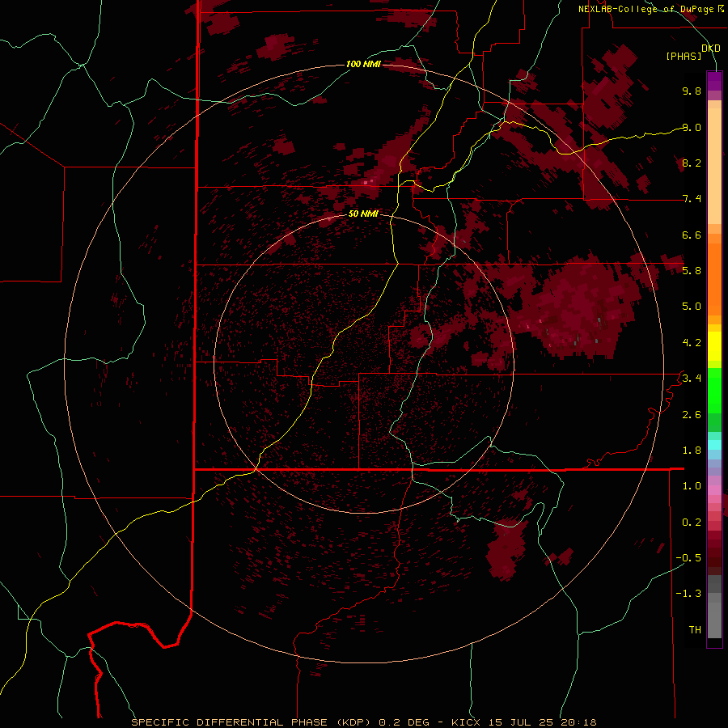Select the 5.0 legend value
Screen dimensions: 728x728
[692, 307]
